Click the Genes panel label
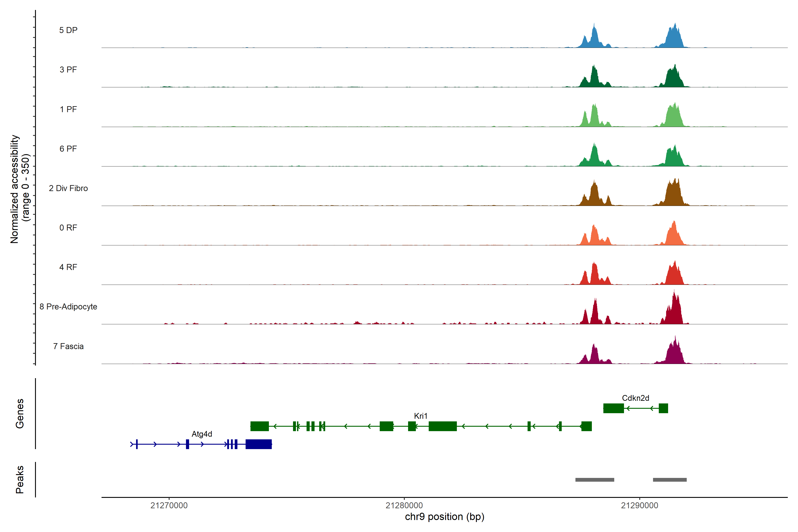Screen dimensions: 798x532 coord(20,414)
